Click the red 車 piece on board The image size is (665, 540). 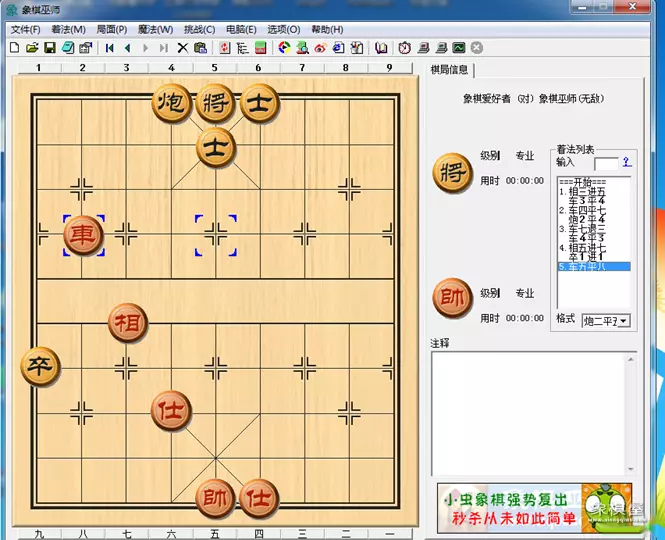coord(83,235)
